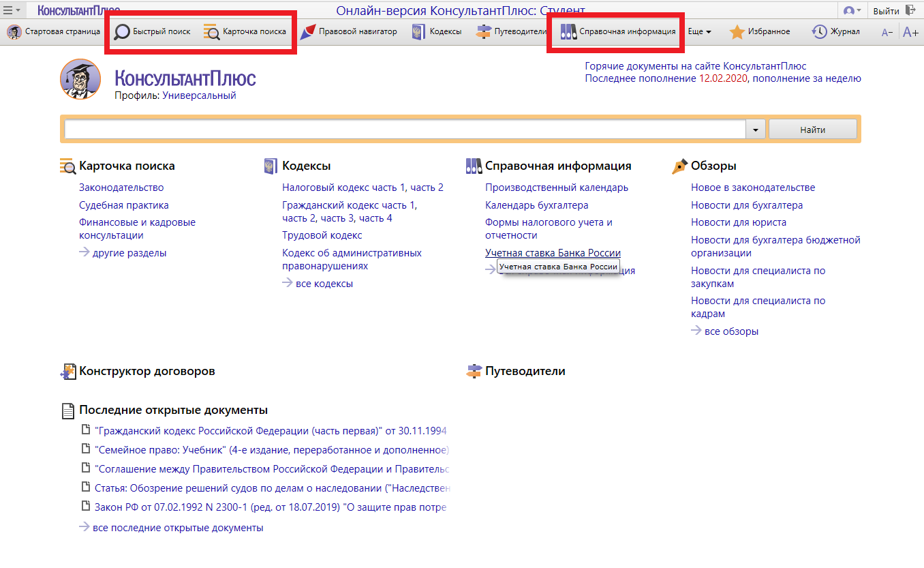Open the Конструктор договоров heading
The height and width of the screenshot is (568, 924).
(x=147, y=371)
